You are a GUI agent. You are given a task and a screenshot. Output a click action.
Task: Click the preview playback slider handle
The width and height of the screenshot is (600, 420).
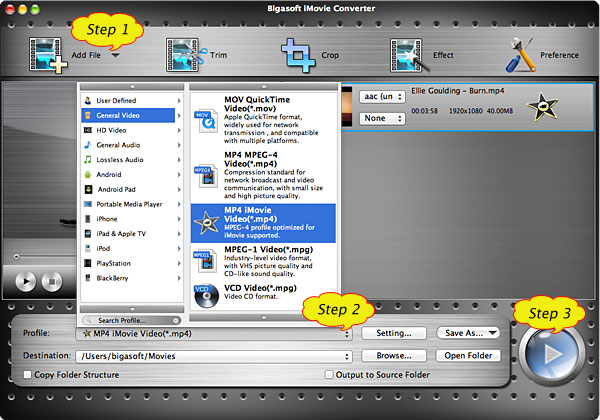(x=16, y=256)
